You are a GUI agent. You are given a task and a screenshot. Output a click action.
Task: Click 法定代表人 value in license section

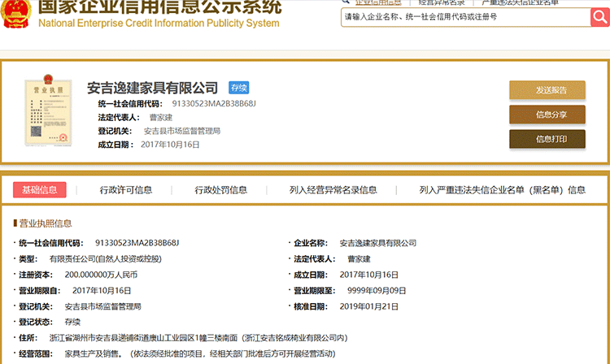359,258
